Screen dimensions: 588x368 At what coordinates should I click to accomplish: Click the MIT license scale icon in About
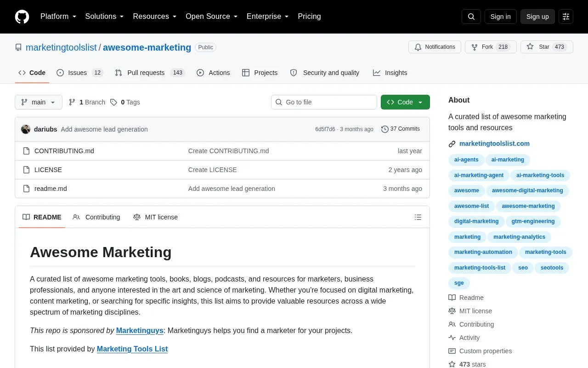click(x=452, y=311)
